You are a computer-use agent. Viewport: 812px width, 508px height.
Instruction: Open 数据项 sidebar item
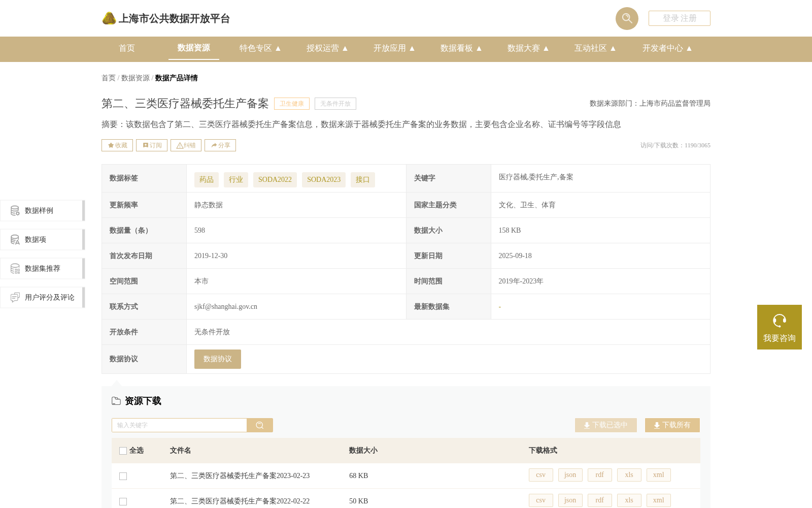[42, 239]
